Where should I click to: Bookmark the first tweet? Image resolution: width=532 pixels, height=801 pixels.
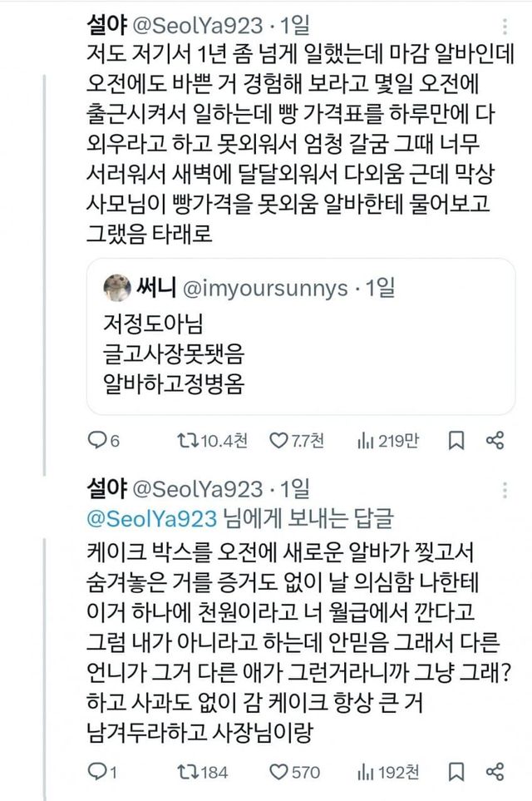click(456, 440)
